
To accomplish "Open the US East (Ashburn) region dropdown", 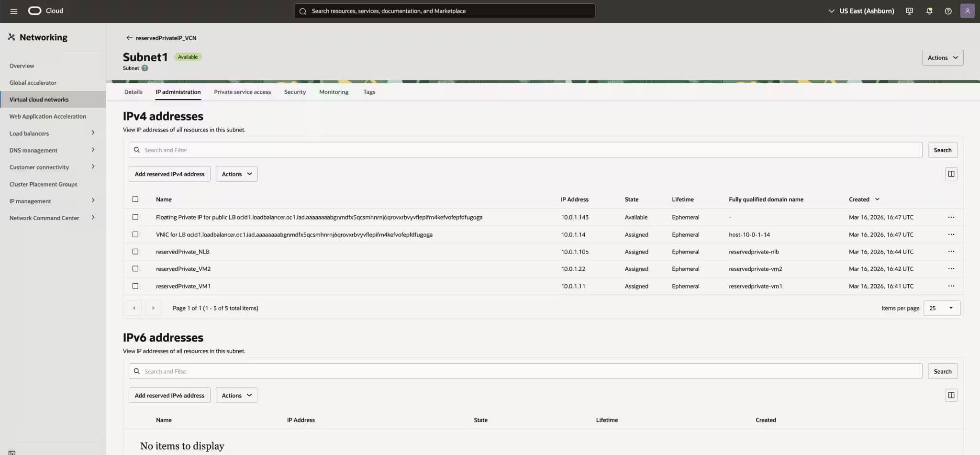I will 861,11.
